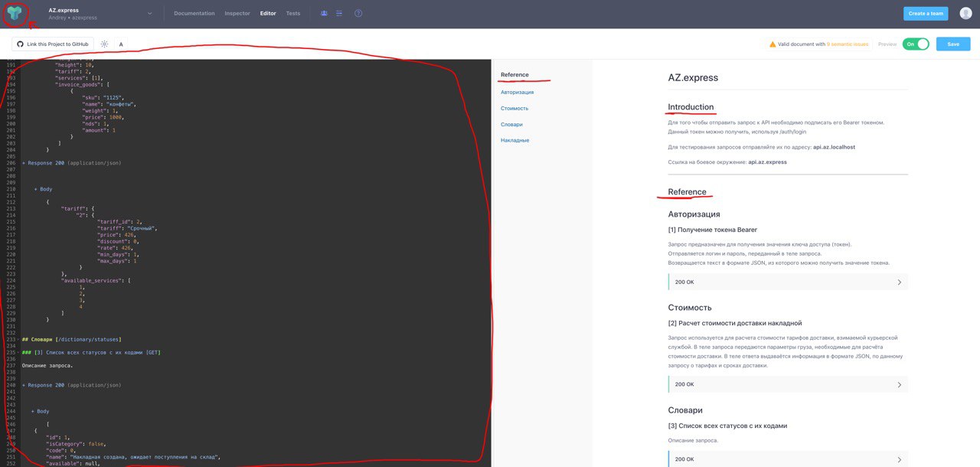Go to Авторизация in the sidebar

[518, 92]
